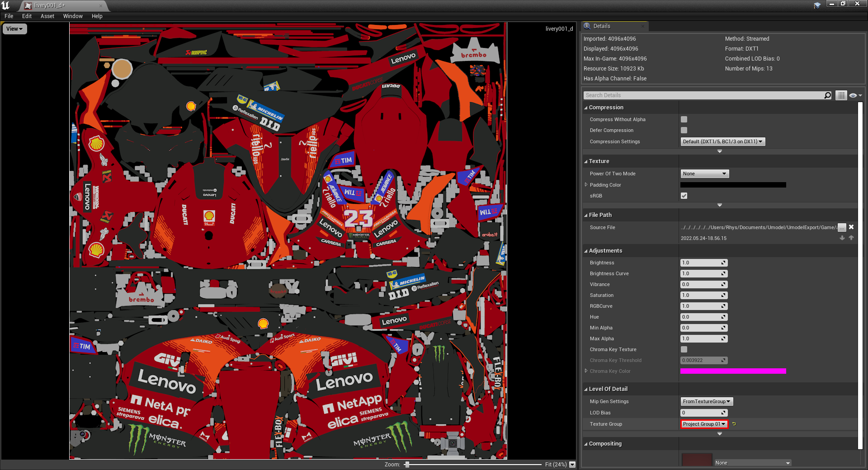Click the livery001_d tab asset icon
The image size is (868, 470).
point(28,5)
